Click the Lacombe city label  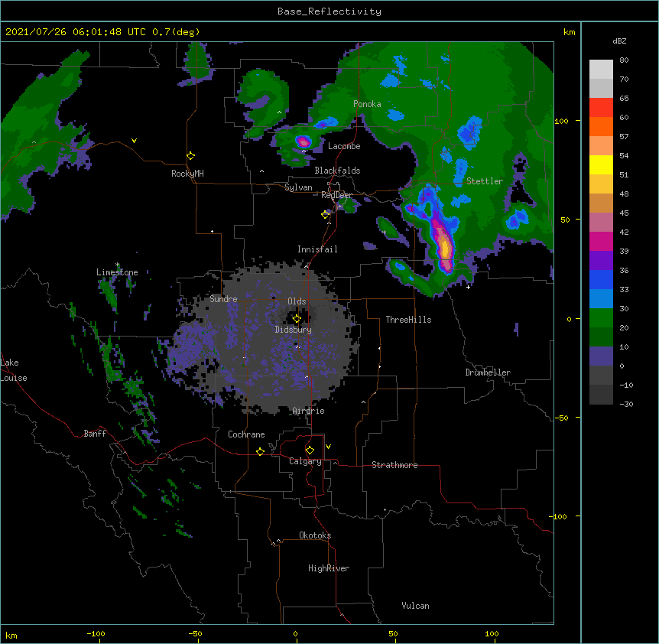point(344,146)
